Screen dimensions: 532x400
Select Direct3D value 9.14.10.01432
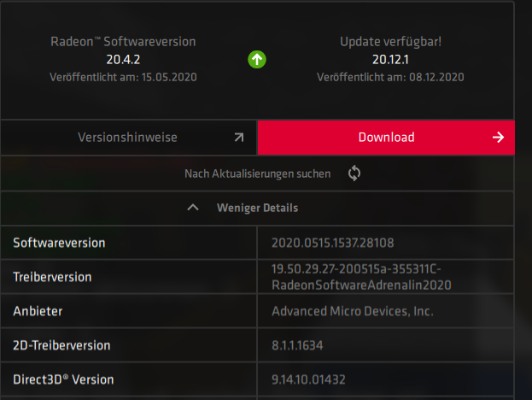[308, 379]
